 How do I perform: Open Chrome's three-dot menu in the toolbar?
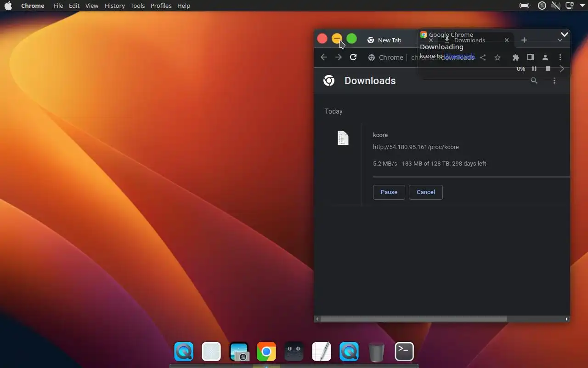pyautogui.click(x=560, y=57)
